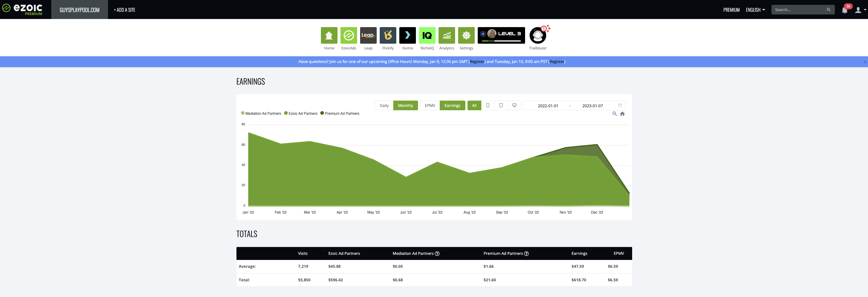The image size is (868, 297).
Task: Open the Settings gear icon
Action: coord(466,35)
